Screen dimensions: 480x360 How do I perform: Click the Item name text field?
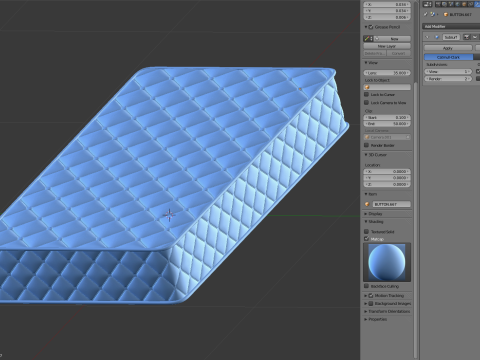click(391, 204)
